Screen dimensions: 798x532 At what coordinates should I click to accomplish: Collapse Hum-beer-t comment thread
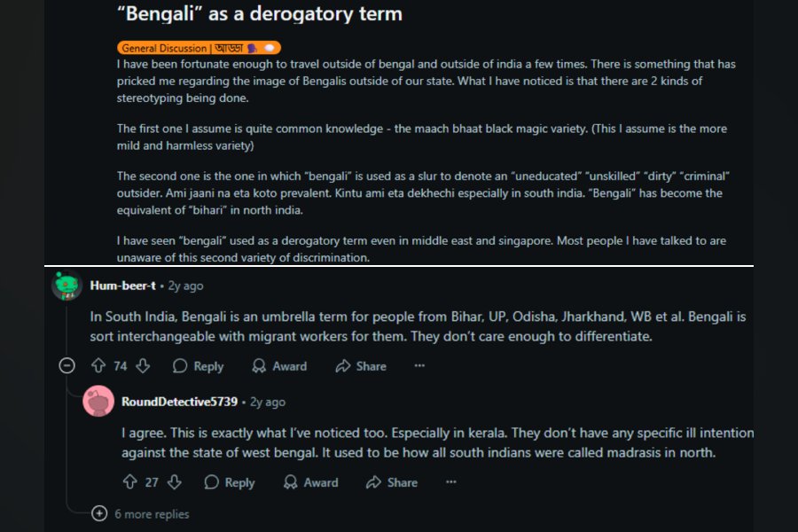click(66, 365)
